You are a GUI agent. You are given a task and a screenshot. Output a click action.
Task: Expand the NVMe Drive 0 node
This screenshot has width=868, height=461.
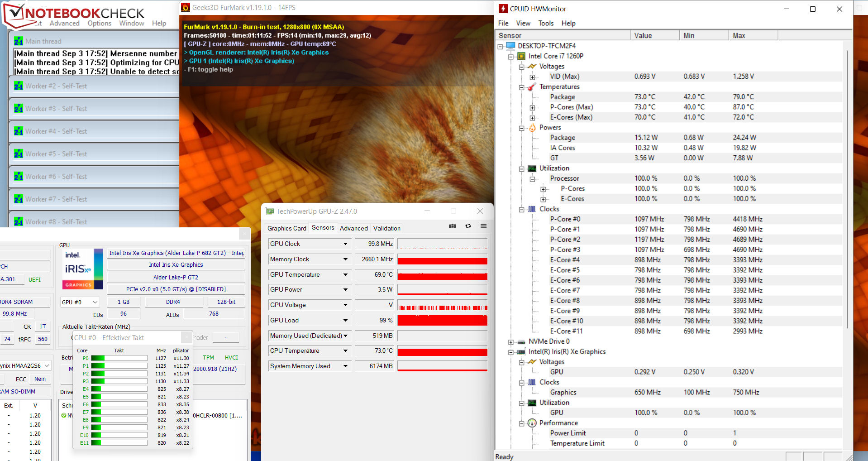pyautogui.click(x=511, y=342)
